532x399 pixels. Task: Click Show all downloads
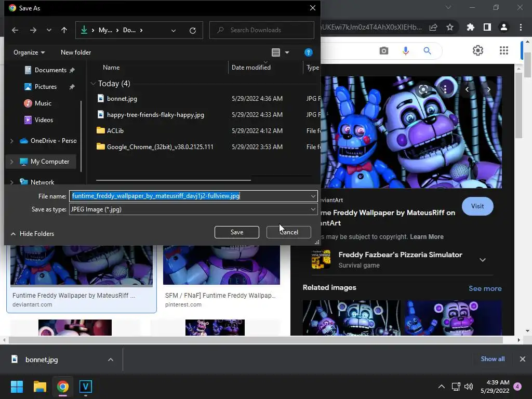pos(493,359)
